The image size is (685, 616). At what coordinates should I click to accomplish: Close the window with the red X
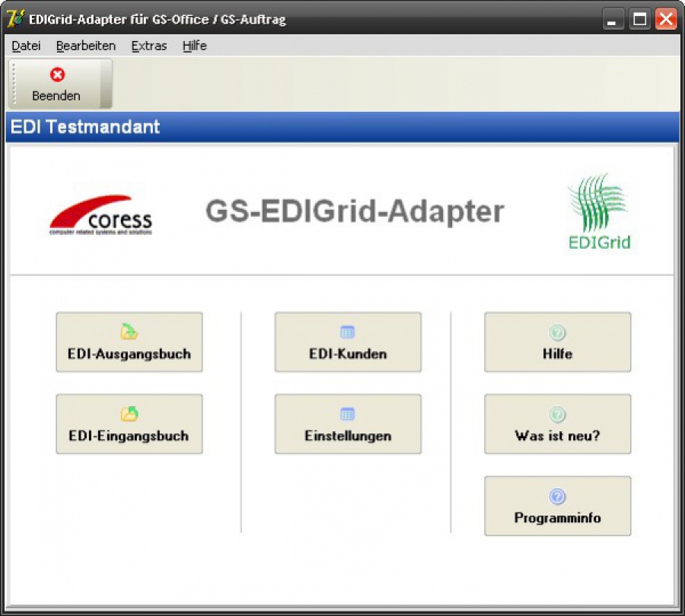(x=666, y=20)
